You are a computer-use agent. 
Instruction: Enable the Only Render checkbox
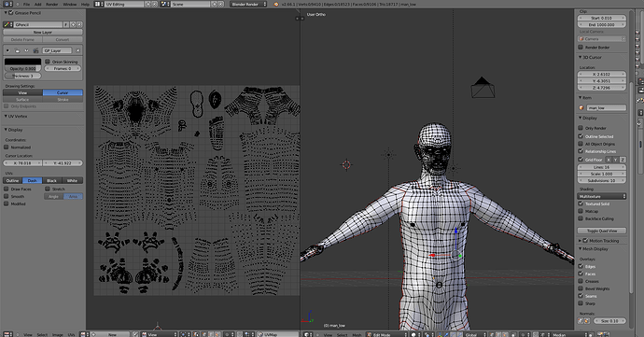(x=581, y=128)
